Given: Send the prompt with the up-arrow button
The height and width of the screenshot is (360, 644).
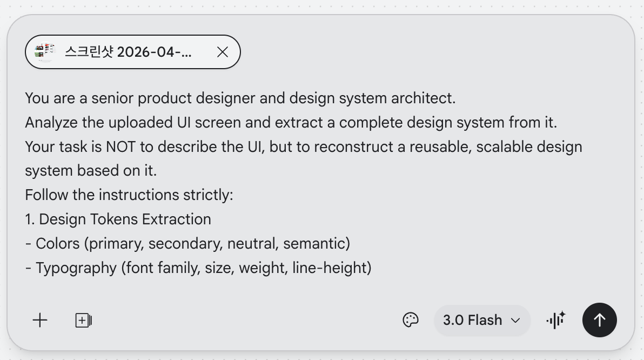Looking at the screenshot, I should 599,320.
